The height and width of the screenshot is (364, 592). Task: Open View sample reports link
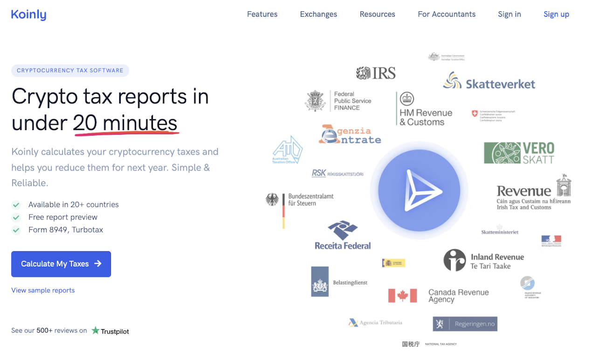point(43,290)
